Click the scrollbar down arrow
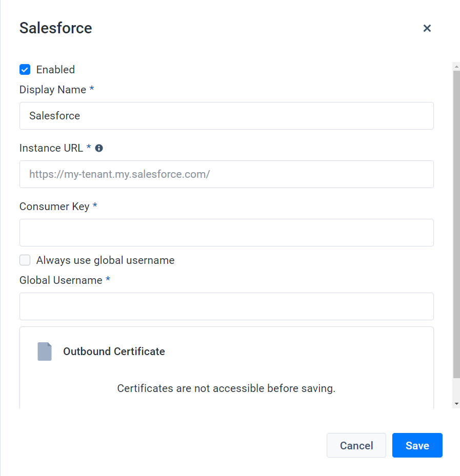Image resolution: width=460 pixels, height=476 pixels. click(x=456, y=404)
